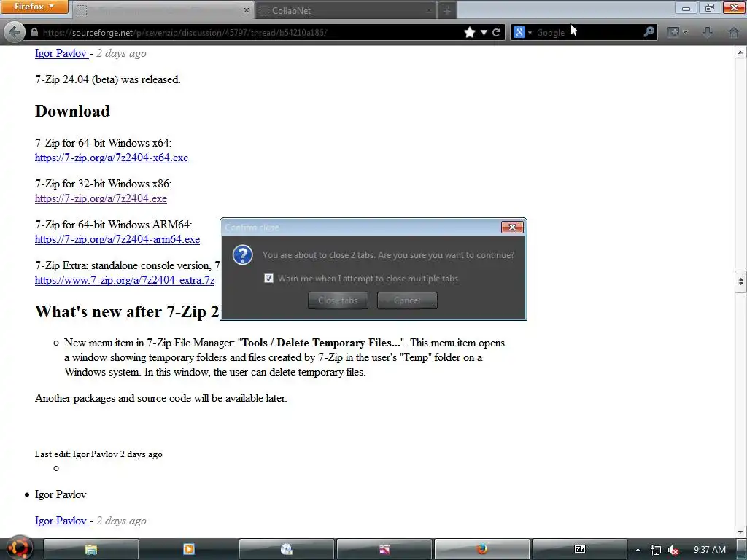
Task: Close the Confirm close dialog
Action: click(513, 227)
